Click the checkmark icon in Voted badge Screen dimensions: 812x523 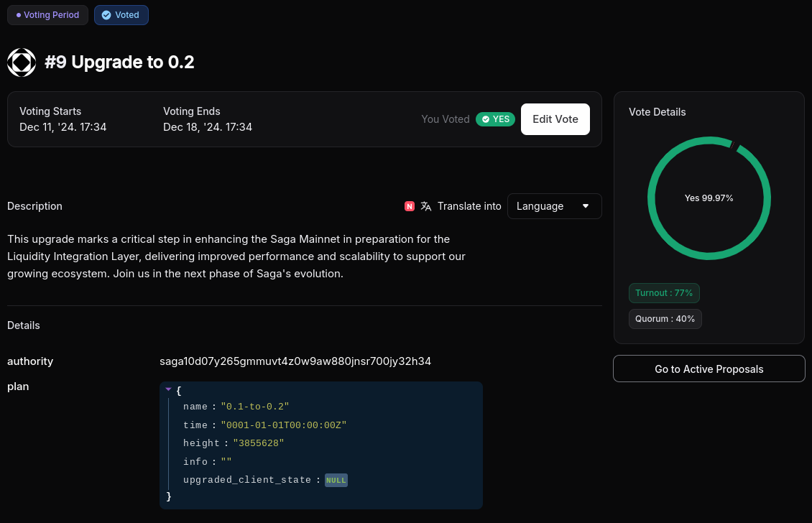106,15
